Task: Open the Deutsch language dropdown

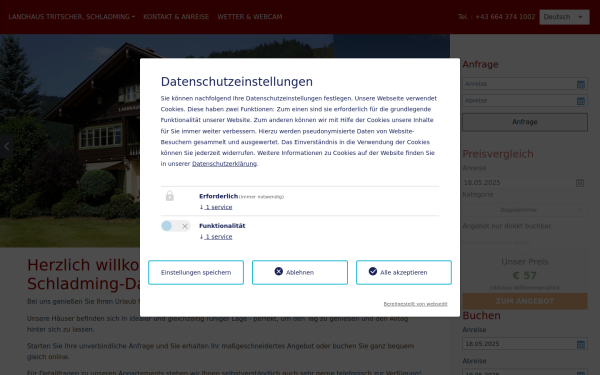Action: (564, 17)
